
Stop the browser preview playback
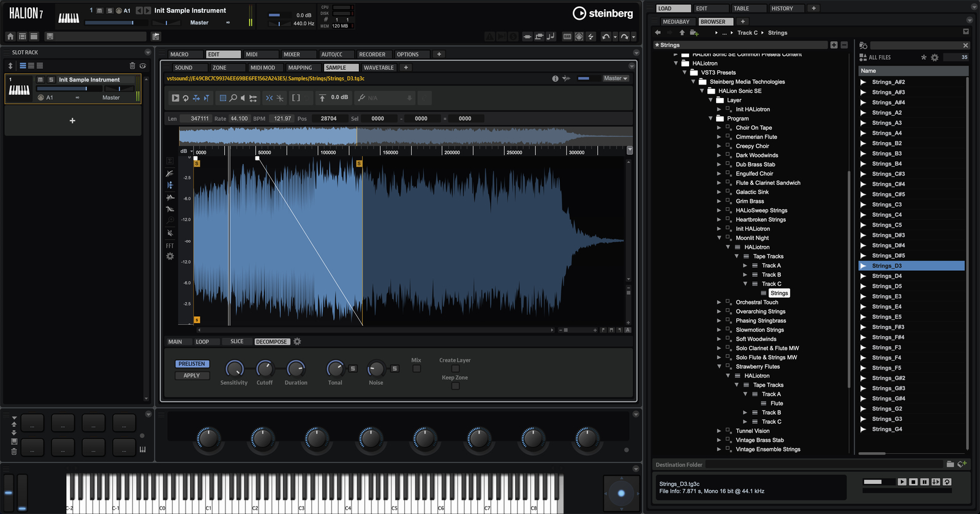(913, 482)
